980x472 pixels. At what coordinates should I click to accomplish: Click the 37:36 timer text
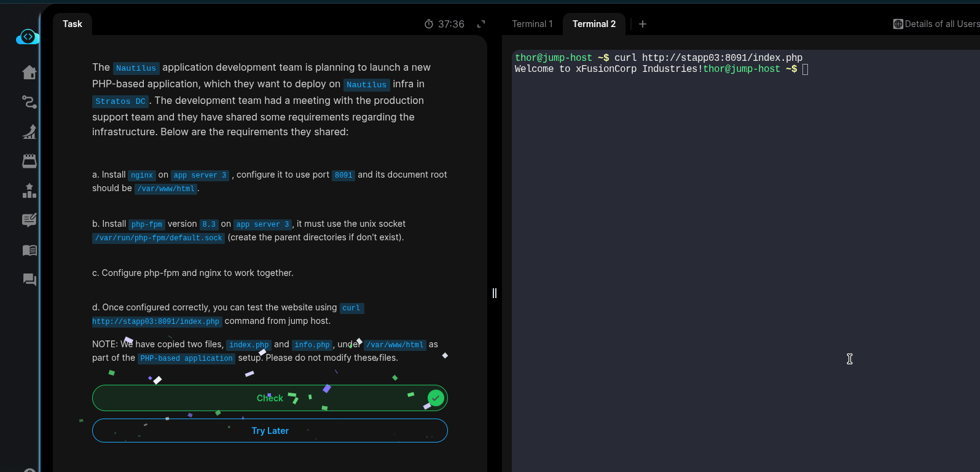[451, 24]
